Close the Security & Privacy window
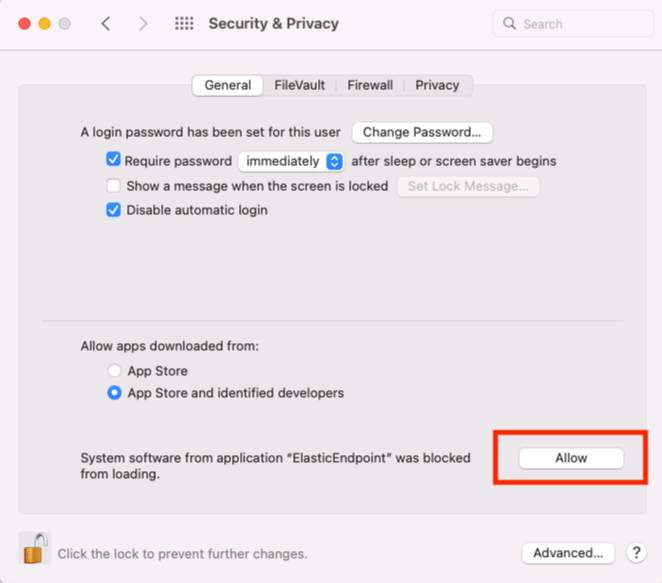662x583 pixels. [23, 23]
